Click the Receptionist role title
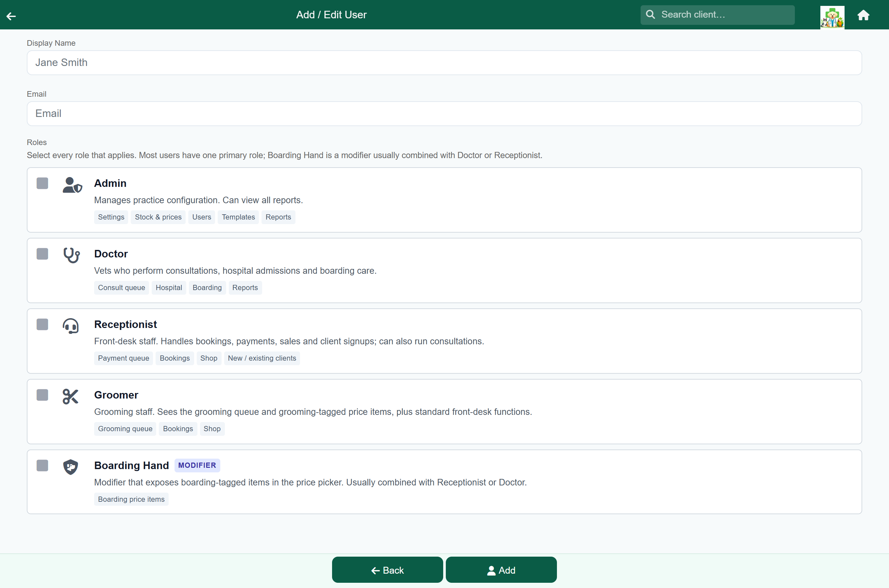Viewport: 889px width, 588px height. (x=126, y=324)
